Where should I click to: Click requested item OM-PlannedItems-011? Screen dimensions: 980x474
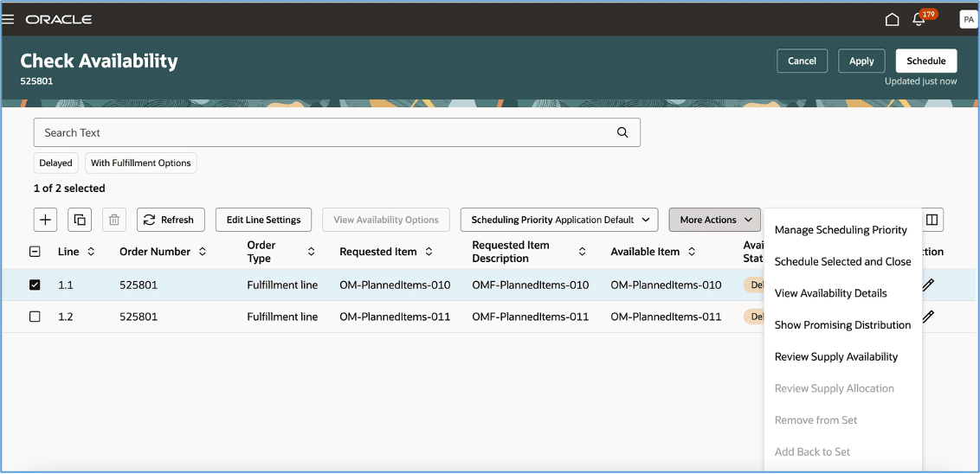395,317
